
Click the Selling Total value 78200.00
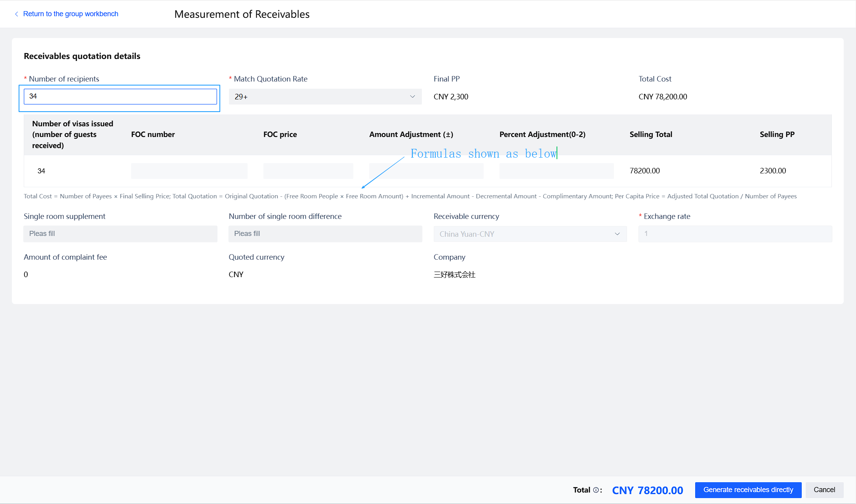coord(644,171)
